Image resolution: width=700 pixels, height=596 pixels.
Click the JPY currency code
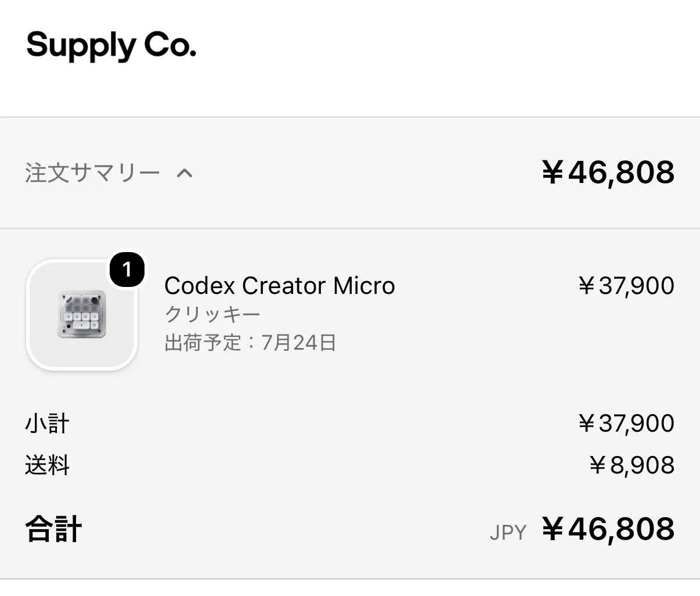coord(508,533)
